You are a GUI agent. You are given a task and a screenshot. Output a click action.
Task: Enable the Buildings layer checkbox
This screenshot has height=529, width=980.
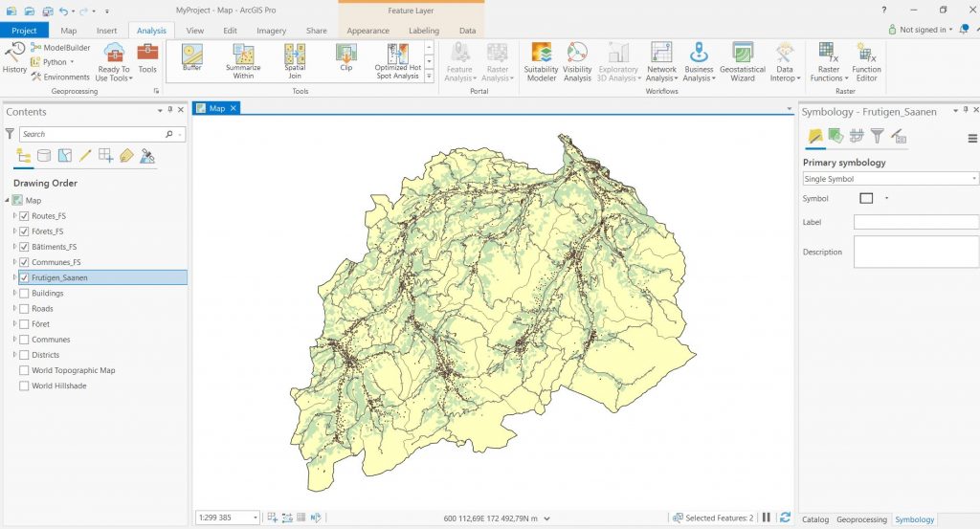[25, 294]
